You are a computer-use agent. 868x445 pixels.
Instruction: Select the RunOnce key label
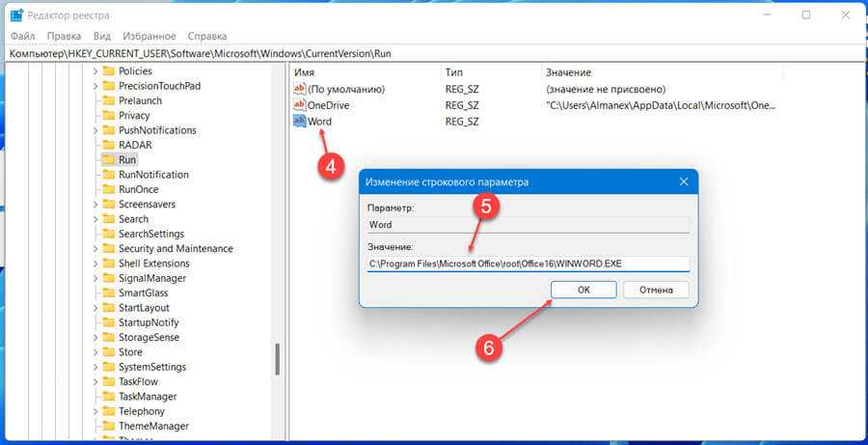tap(138, 189)
